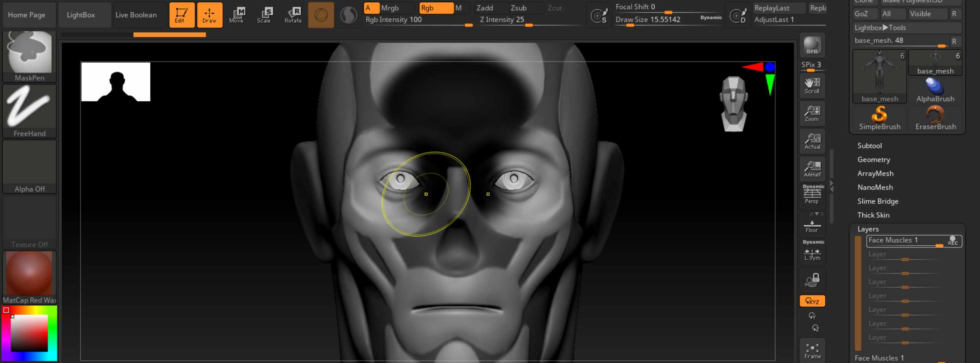The height and width of the screenshot is (363, 980).
Task: Disable the Rgb paint mode
Action: (x=435, y=8)
